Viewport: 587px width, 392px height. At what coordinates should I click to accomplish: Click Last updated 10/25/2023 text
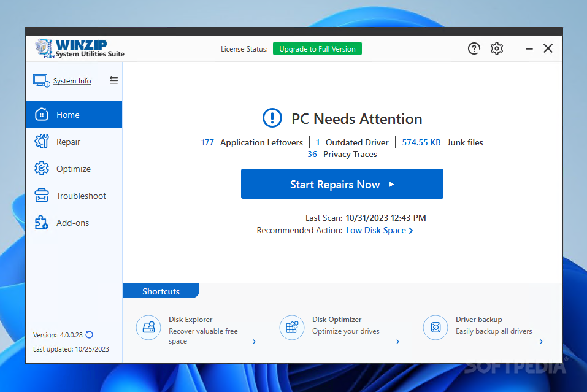click(71, 349)
